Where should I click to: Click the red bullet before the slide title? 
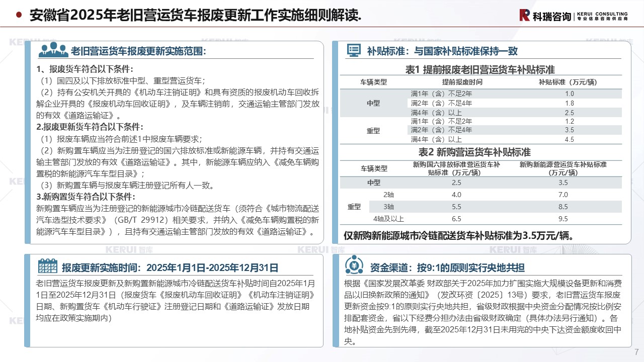[x=19, y=15]
